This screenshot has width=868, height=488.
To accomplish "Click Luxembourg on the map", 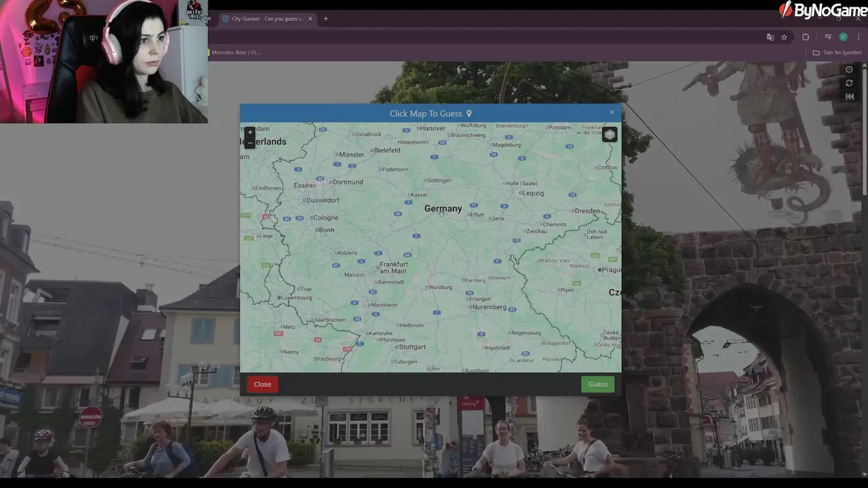I will [295, 298].
